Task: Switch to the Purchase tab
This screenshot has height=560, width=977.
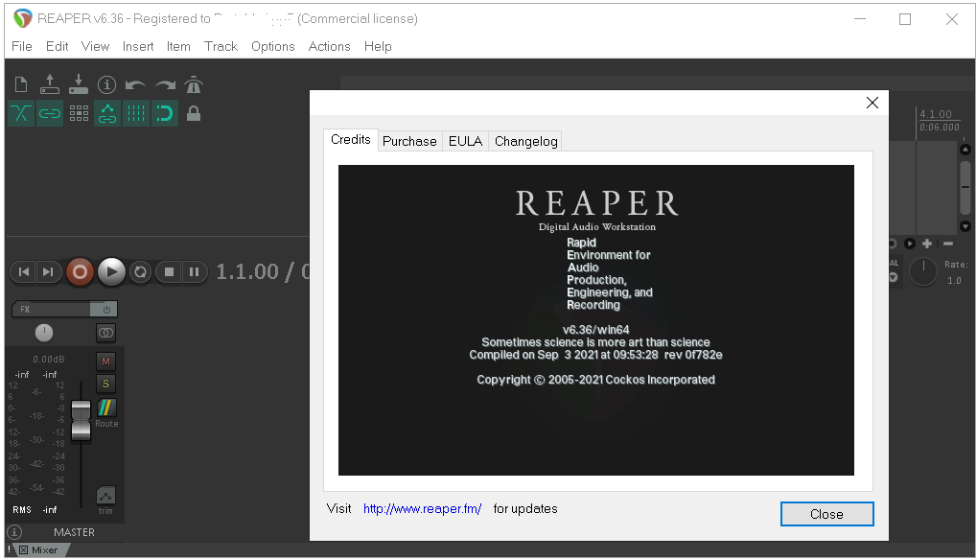Action: [409, 141]
